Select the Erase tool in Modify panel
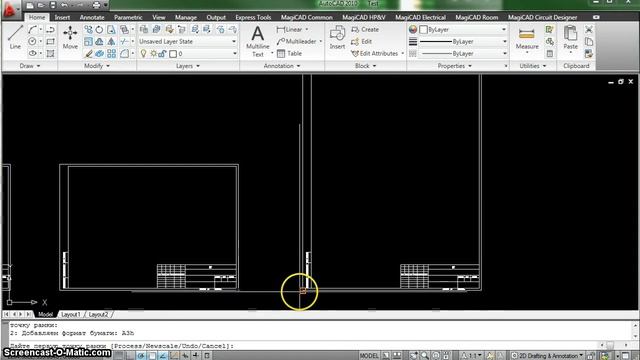640x360 pixels. point(88,53)
